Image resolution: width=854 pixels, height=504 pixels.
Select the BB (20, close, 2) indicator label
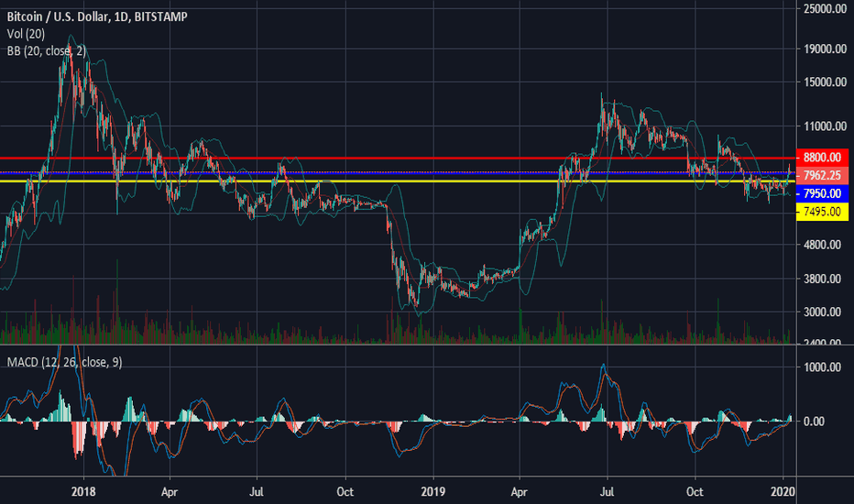(47, 50)
